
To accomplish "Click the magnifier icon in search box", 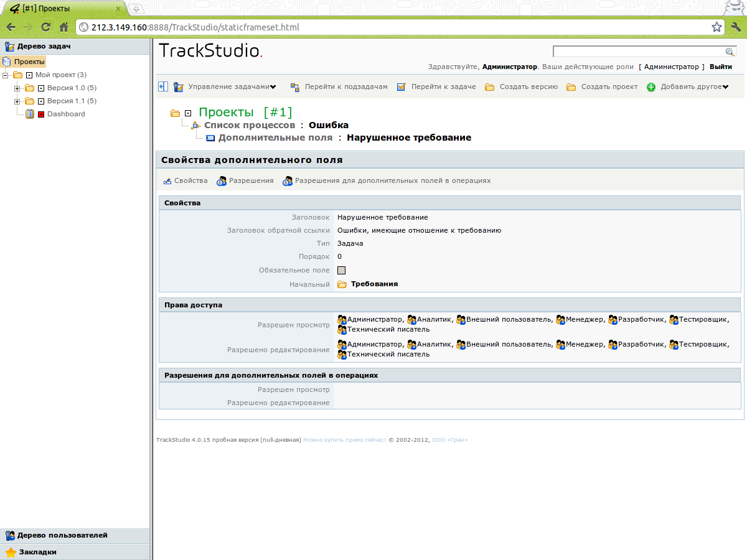I will (730, 52).
